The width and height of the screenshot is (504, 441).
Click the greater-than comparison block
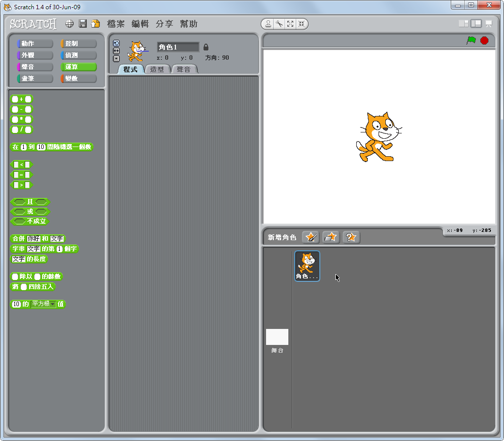click(21, 185)
